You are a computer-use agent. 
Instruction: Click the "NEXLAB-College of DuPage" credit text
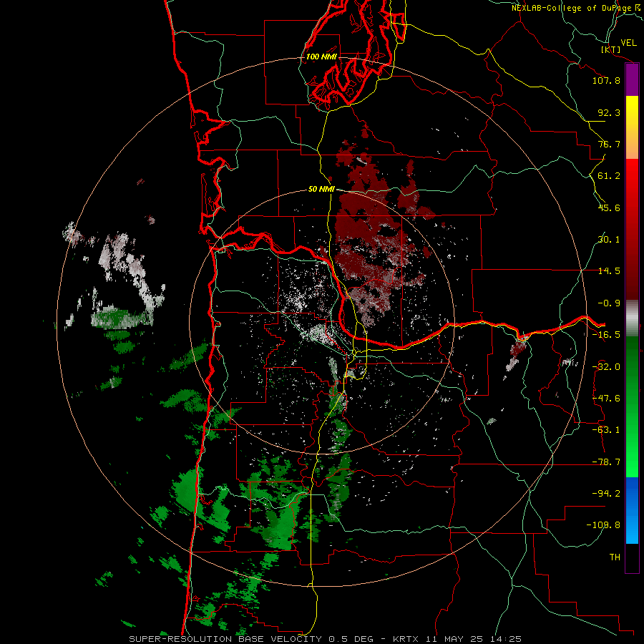click(x=571, y=8)
